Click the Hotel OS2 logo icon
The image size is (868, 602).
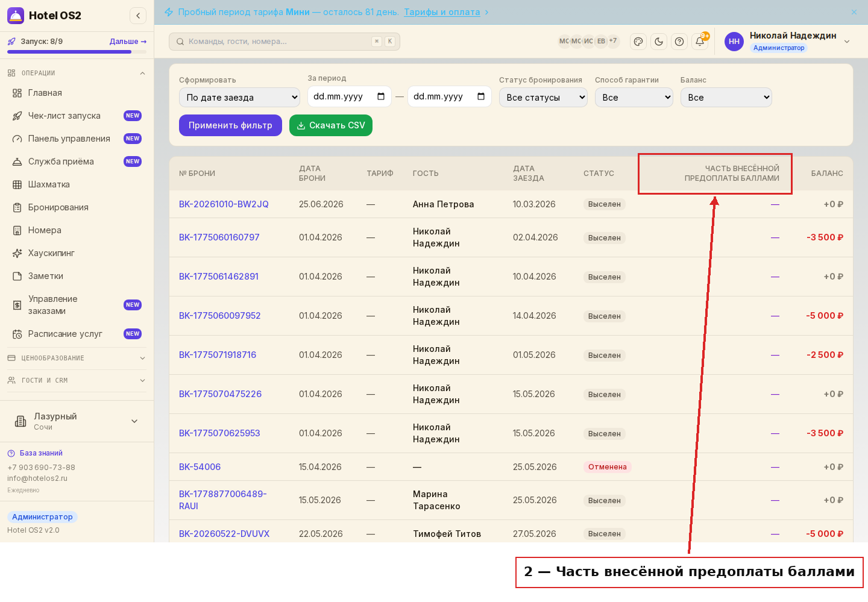16,16
